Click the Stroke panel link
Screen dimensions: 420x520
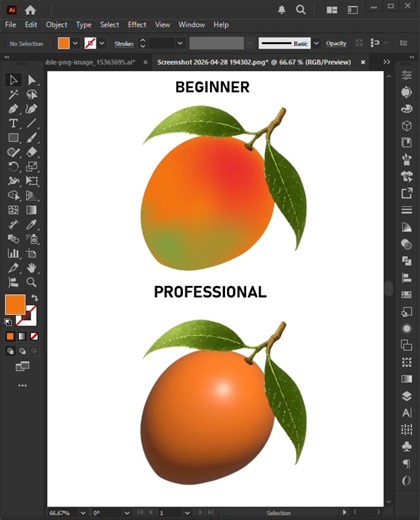click(124, 44)
